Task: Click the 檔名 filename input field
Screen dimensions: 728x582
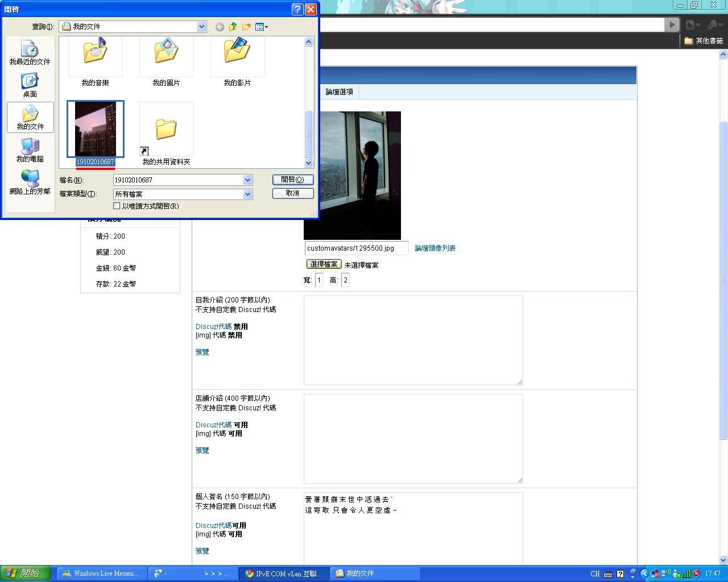Action: click(179, 180)
